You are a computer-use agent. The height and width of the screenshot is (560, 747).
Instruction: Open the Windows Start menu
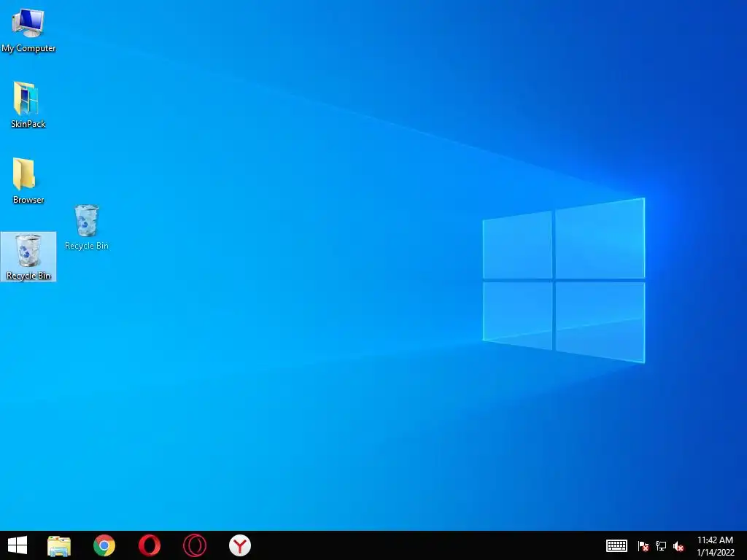pyautogui.click(x=18, y=545)
